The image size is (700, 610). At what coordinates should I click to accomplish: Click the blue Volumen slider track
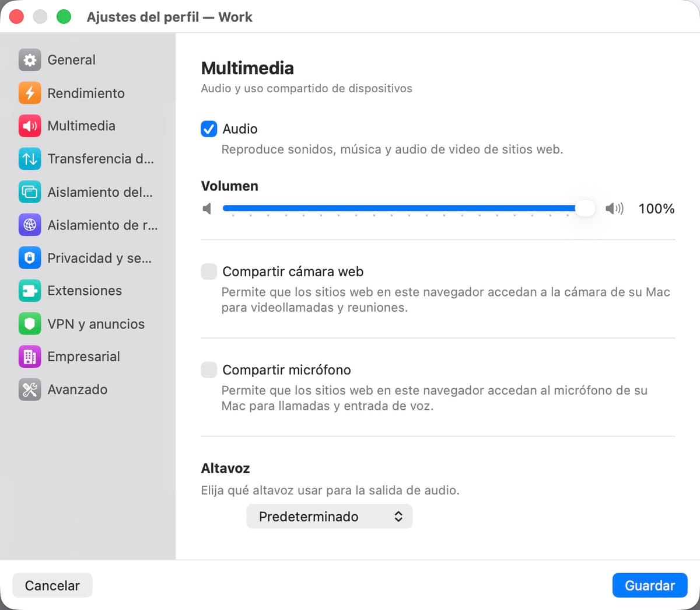(399, 208)
